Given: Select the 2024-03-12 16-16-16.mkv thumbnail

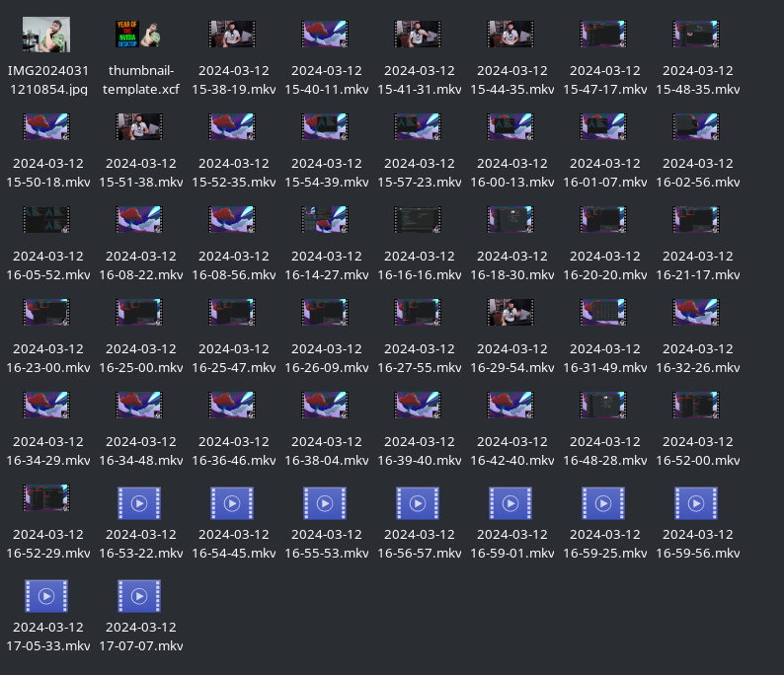Looking at the screenshot, I should [418, 219].
